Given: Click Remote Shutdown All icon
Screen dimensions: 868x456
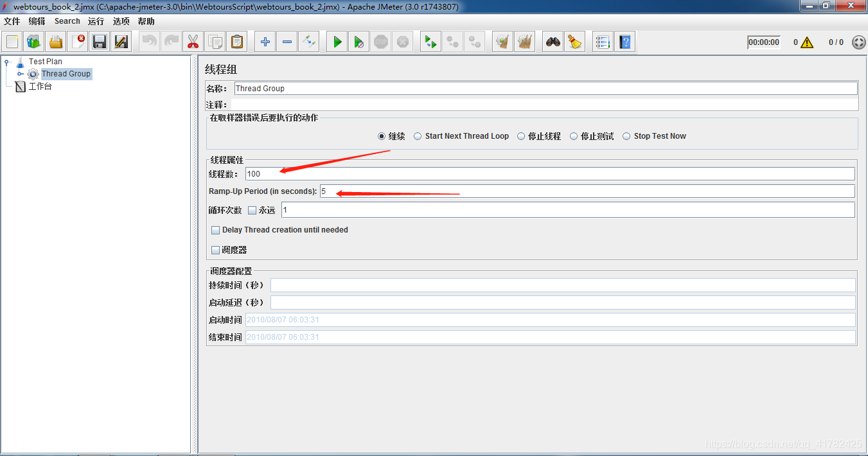Looking at the screenshot, I should (475, 42).
